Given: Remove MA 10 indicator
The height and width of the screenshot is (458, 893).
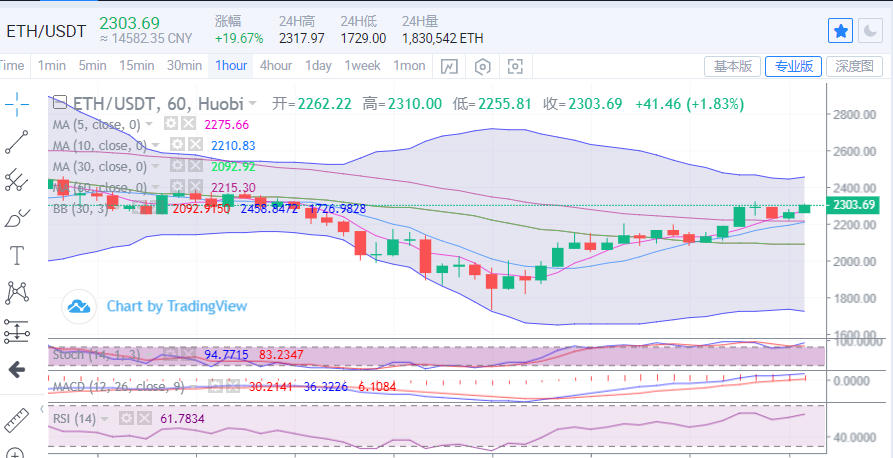Looking at the screenshot, I should click(x=195, y=145).
